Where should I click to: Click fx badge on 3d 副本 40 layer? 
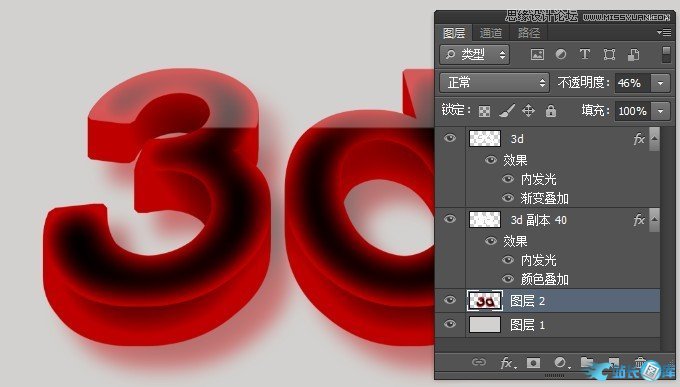point(639,220)
